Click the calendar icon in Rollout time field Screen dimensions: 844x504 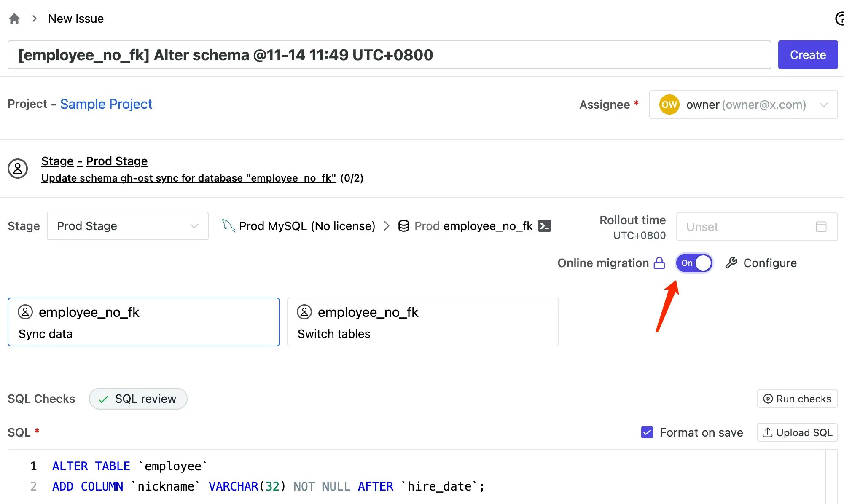[x=821, y=227]
